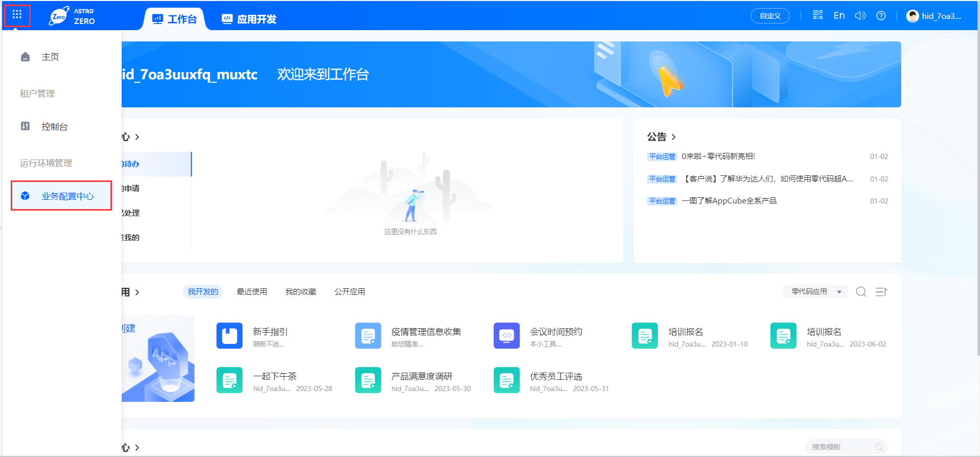Switch language with the En icon
Screen dimensions: 980x457
coord(839,15)
